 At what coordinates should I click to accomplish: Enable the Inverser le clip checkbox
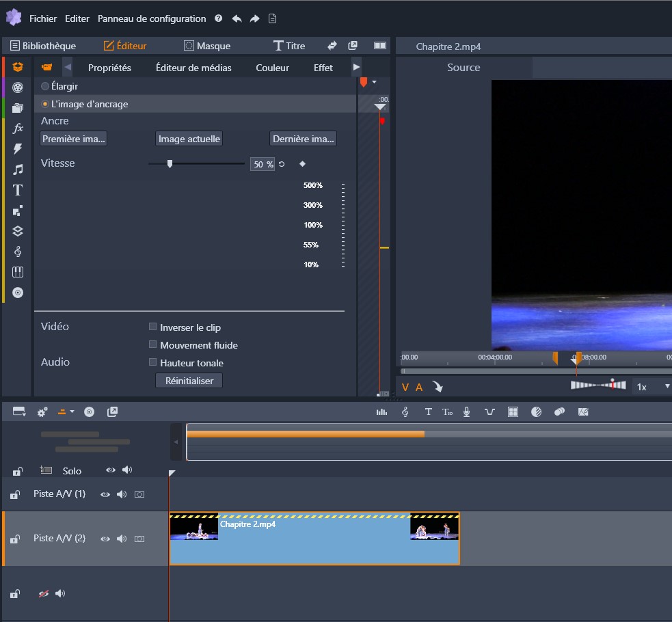coord(153,327)
